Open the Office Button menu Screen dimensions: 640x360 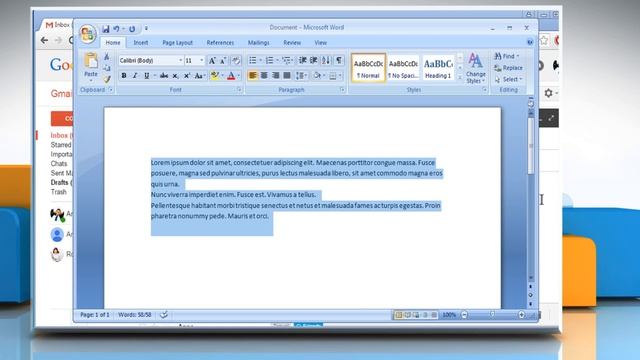[87, 34]
